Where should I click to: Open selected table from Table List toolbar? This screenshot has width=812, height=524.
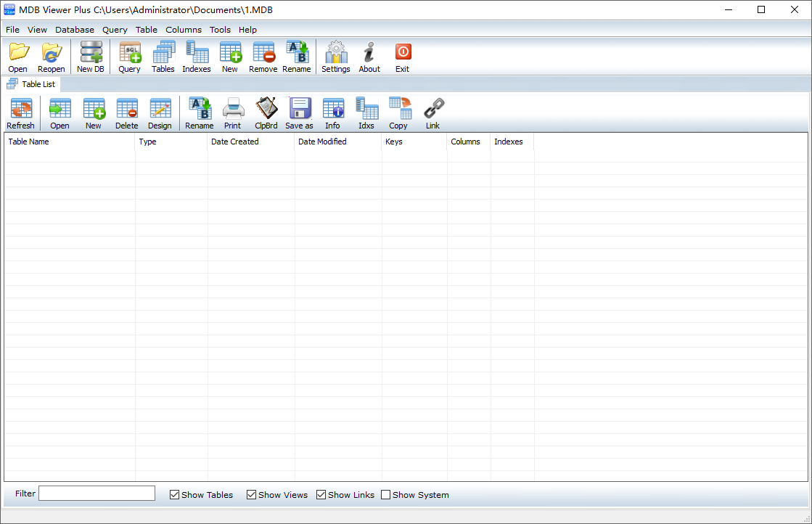[x=60, y=113]
